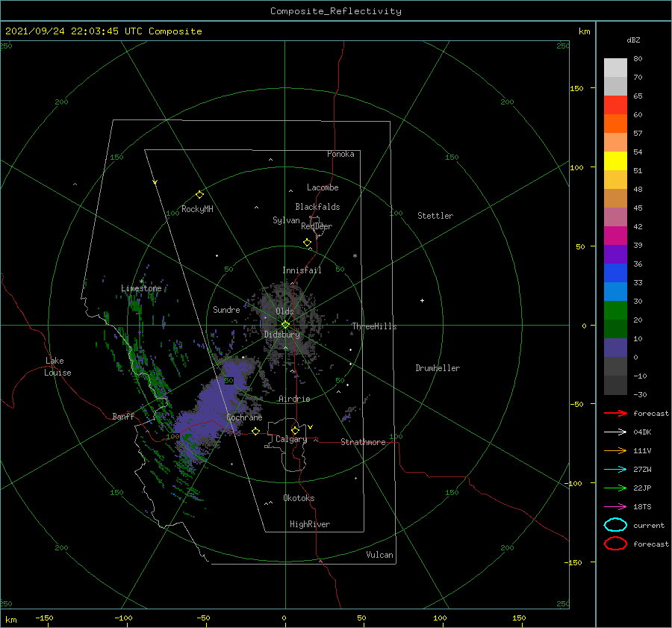672x628 pixels.
Task: Click the ThreeHills town label
Action: (x=375, y=326)
